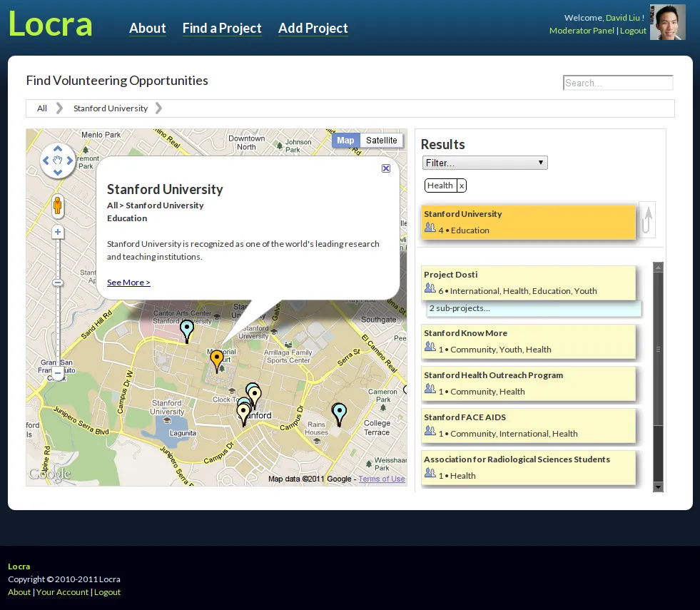Select the Street View pegman icon
700x610 pixels.
point(57,207)
